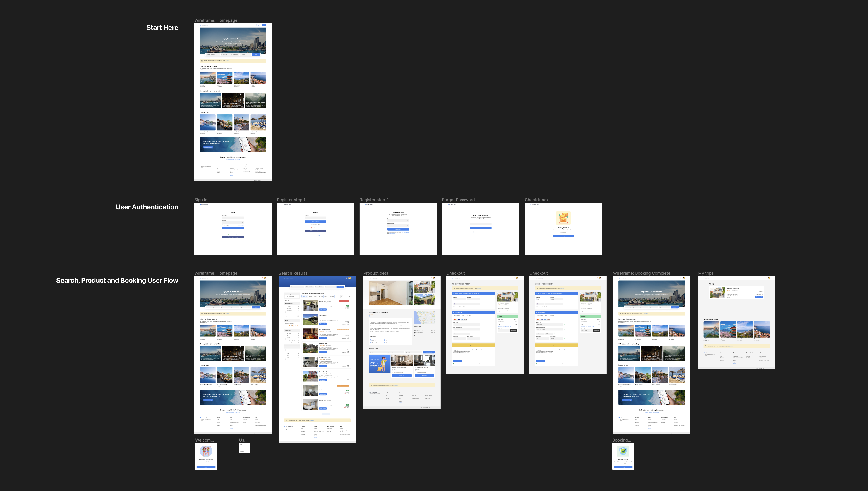Click the password eye icon in Sign In frame
This screenshot has width=868, height=491.
click(243, 222)
